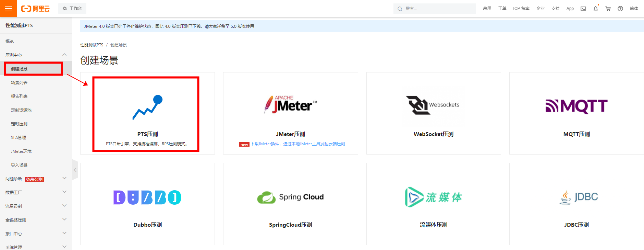The image size is (644, 250).
Task: Open the hamburger menu
Action: (9, 9)
